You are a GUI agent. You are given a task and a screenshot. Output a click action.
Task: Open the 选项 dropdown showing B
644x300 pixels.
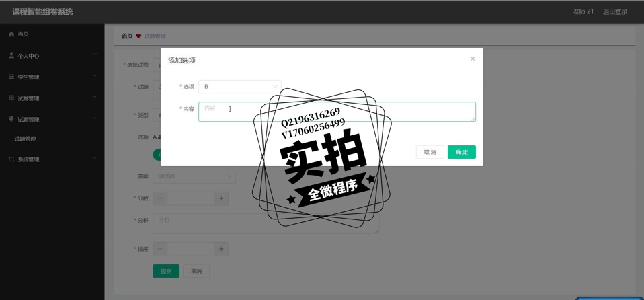240,87
